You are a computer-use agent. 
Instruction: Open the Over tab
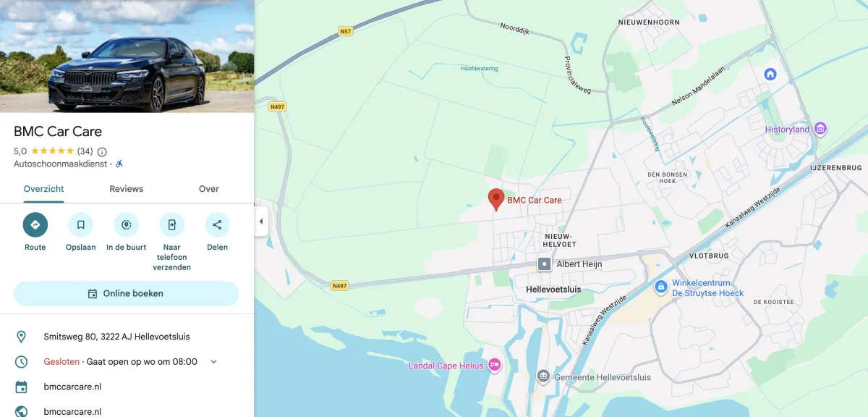click(x=209, y=189)
